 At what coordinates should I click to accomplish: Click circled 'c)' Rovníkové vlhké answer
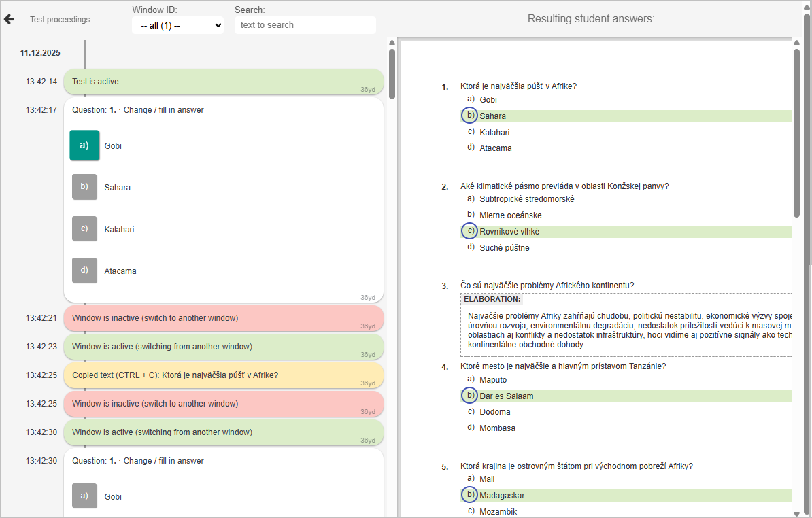(x=470, y=231)
